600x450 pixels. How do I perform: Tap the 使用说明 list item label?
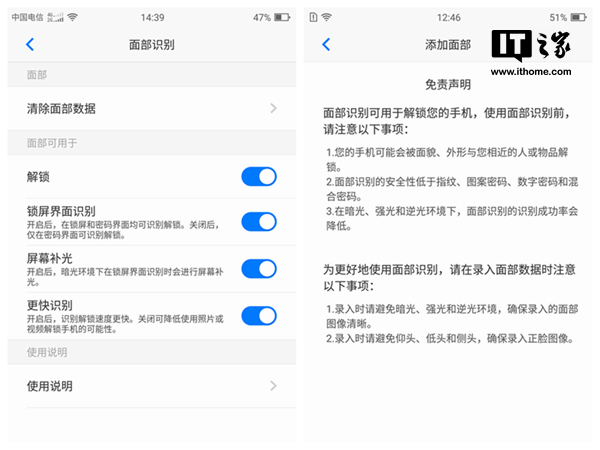pyautogui.click(x=50, y=386)
